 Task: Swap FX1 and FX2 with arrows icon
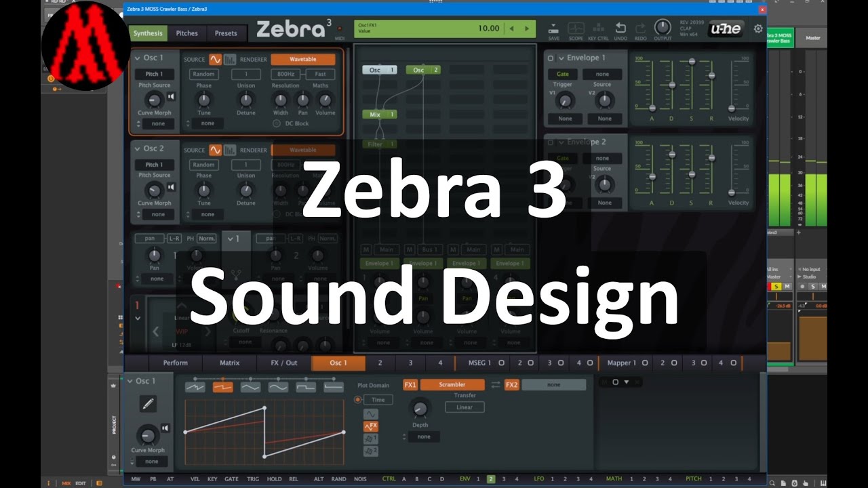(495, 384)
